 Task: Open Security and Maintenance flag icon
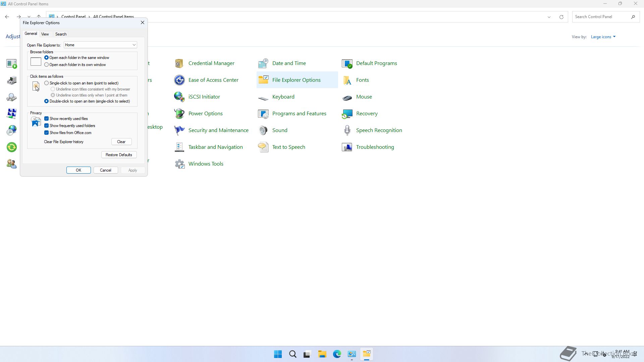(179, 130)
